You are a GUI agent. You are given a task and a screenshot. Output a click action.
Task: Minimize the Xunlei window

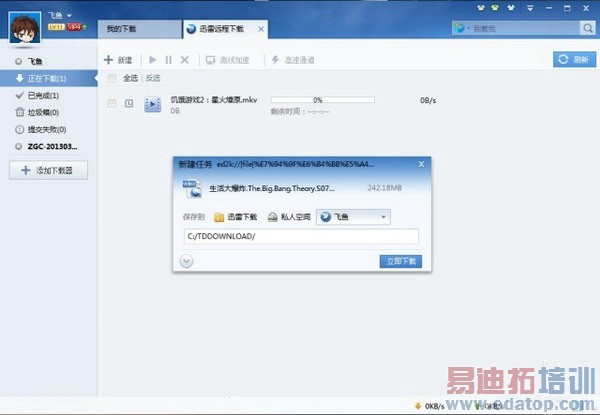click(x=549, y=8)
